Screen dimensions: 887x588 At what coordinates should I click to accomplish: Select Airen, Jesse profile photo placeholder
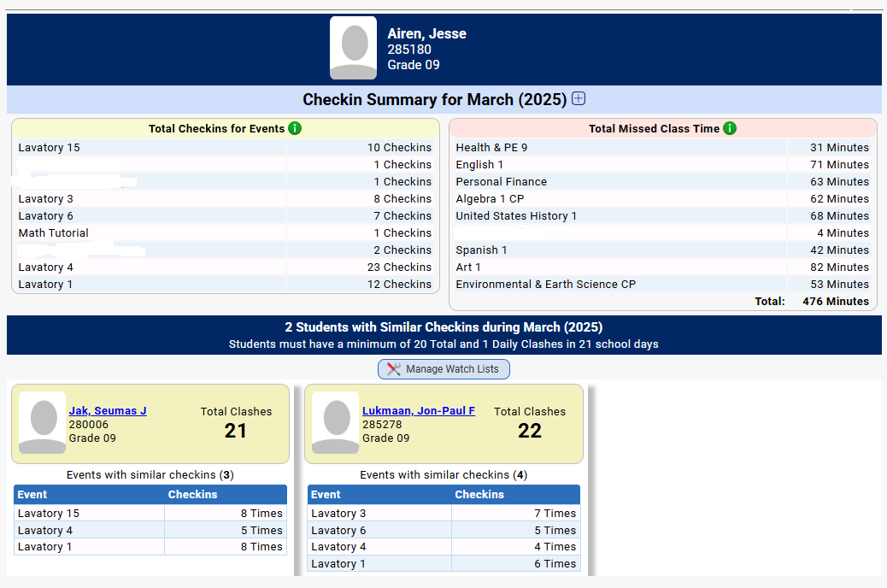click(x=354, y=48)
